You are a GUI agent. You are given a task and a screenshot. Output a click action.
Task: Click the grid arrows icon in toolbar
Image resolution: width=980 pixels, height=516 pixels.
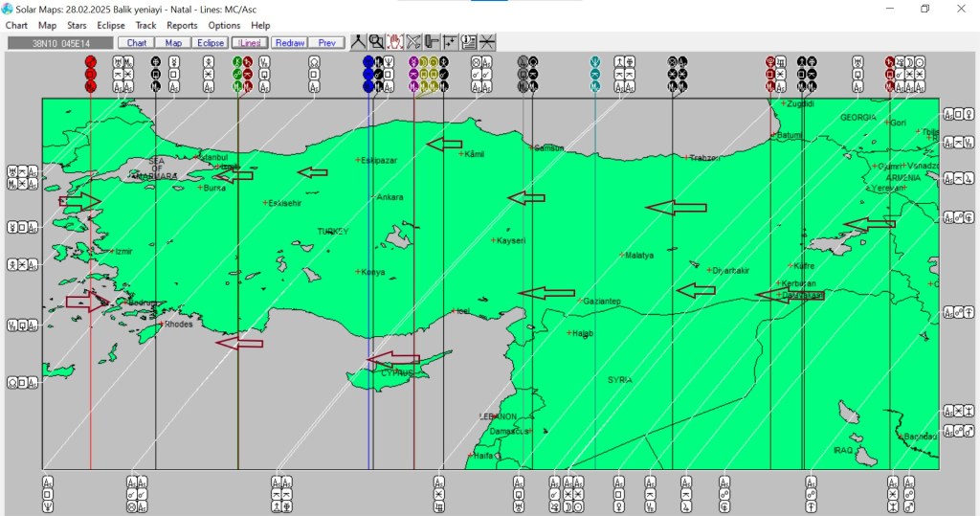(450, 42)
